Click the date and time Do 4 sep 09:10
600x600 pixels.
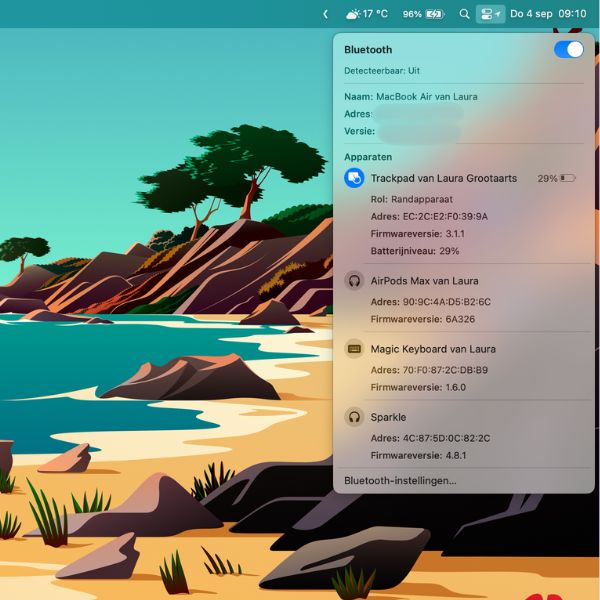click(x=548, y=14)
